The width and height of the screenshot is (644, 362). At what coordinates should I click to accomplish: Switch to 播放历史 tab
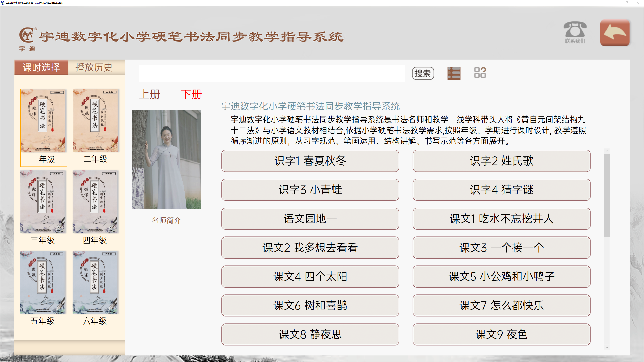(94, 67)
